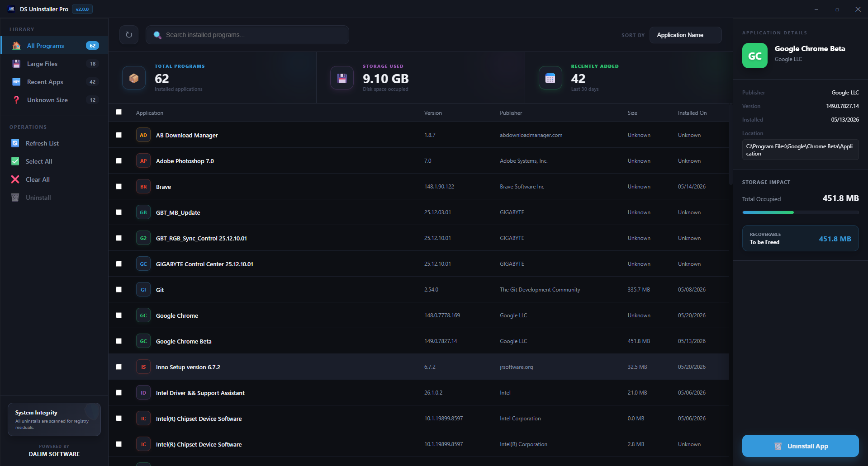Check the box for Google Chrome Beta
This screenshot has width=868, height=466.
click(x=119, y=341)
